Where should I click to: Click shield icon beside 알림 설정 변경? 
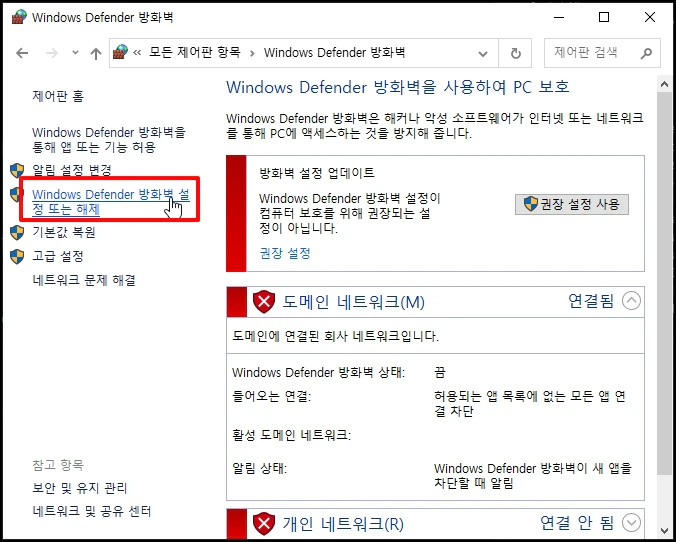click(17, 170)
